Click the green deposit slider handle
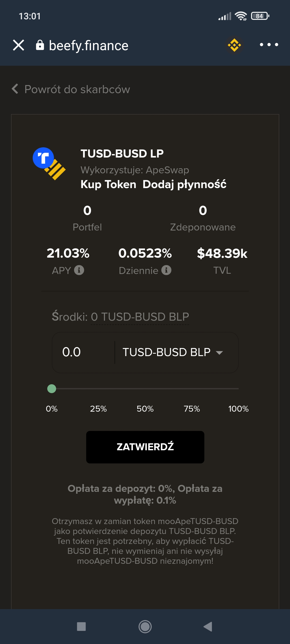This screenshot has height=644, width=290. pos(52,389)
